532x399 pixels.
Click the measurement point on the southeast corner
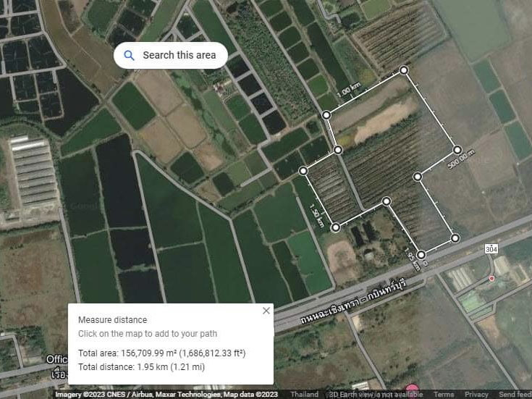click(x=455, y=238)
